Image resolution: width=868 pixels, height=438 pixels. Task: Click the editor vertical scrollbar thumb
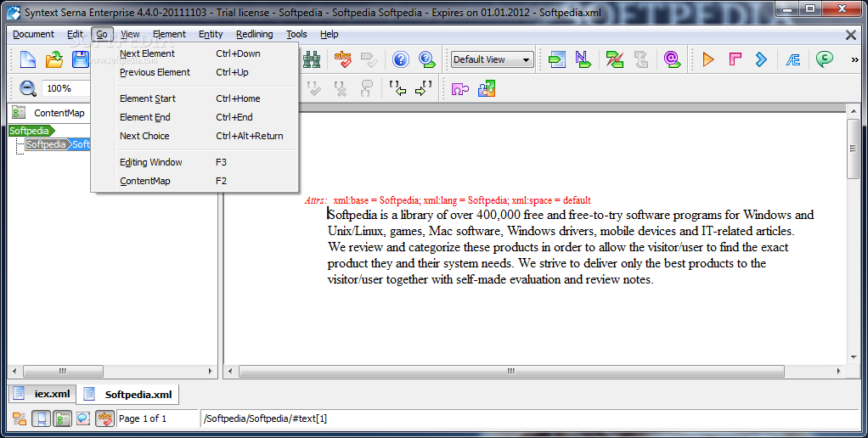853,149
